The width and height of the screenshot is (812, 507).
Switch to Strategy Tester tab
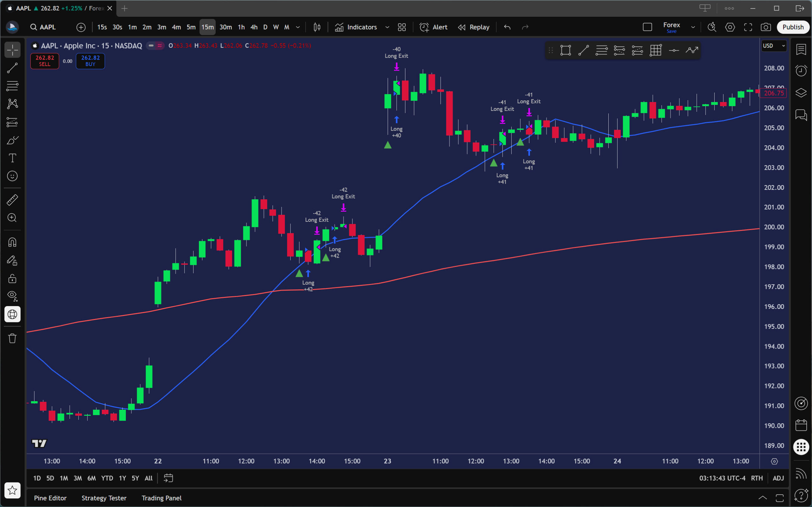click(104, 498)
